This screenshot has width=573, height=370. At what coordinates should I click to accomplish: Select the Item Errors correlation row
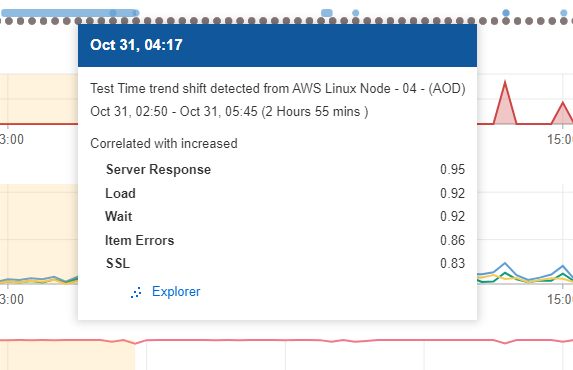[x=278, y=240]
